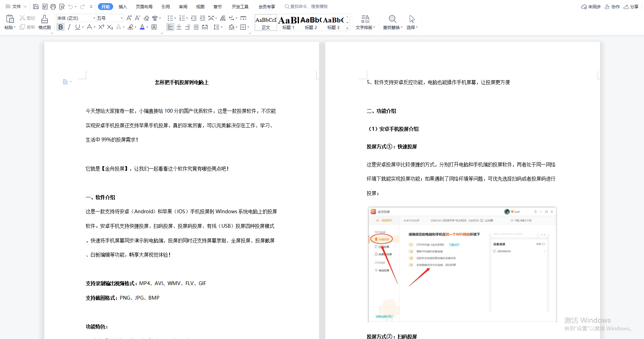
Task: Toggle Strikethrough formatting
Action: (90, 27)
